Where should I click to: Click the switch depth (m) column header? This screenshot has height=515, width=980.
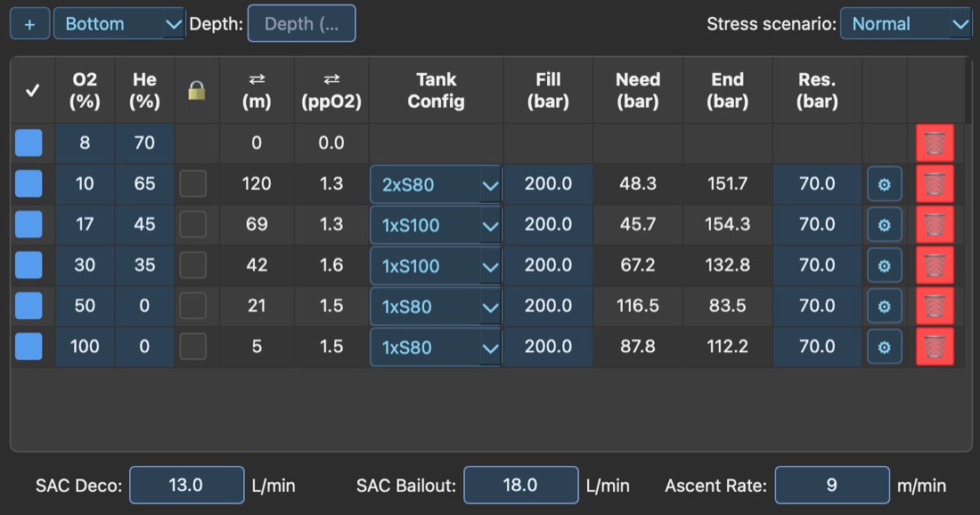click(x=257, y=91)
